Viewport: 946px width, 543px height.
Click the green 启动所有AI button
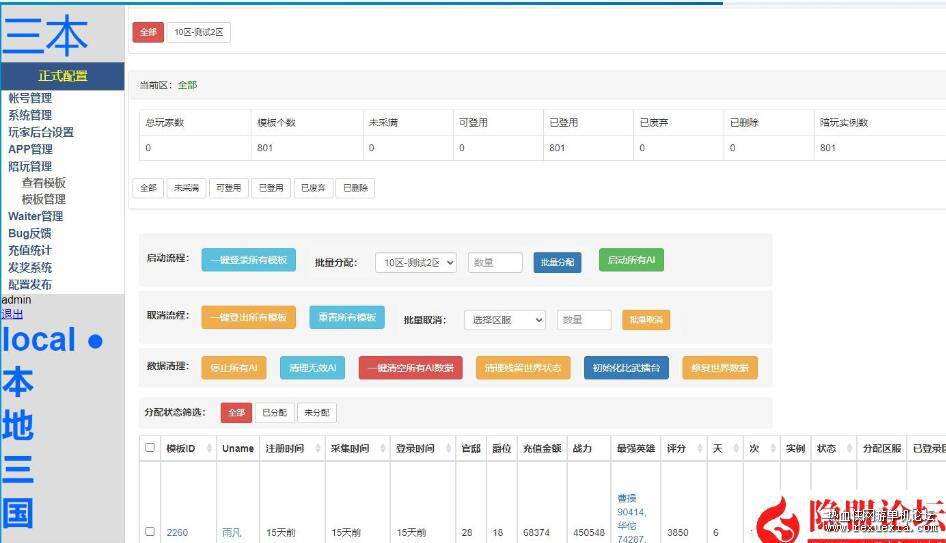tap(631, 260)
